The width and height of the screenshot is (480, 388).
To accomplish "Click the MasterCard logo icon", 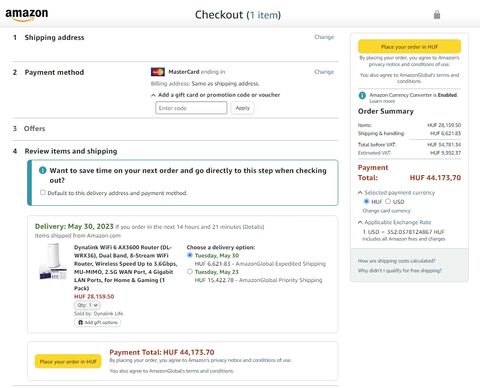I will coord(158,72).
